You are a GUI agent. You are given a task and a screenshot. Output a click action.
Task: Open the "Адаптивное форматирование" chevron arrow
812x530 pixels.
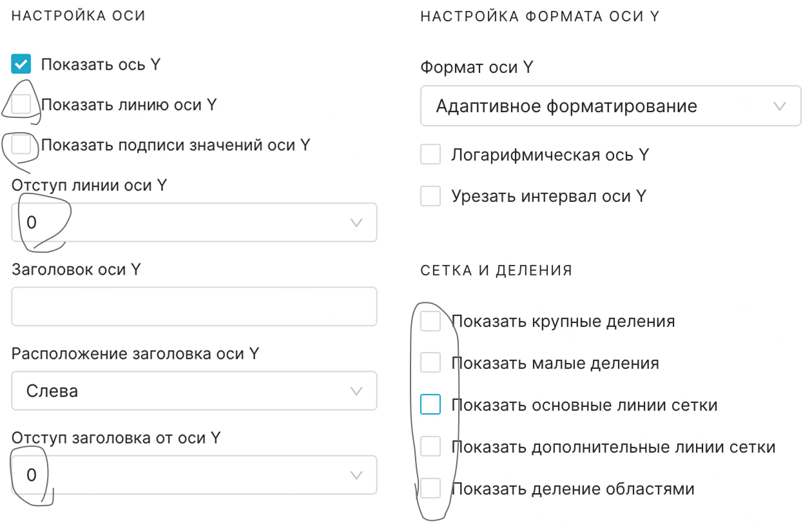[780, 106]
